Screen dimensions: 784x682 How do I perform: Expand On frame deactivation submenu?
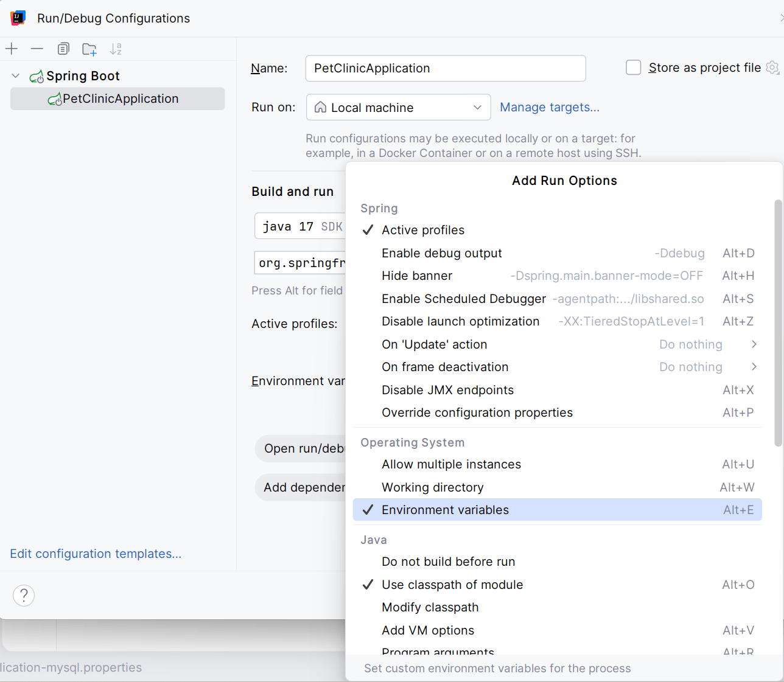[557, 367]
